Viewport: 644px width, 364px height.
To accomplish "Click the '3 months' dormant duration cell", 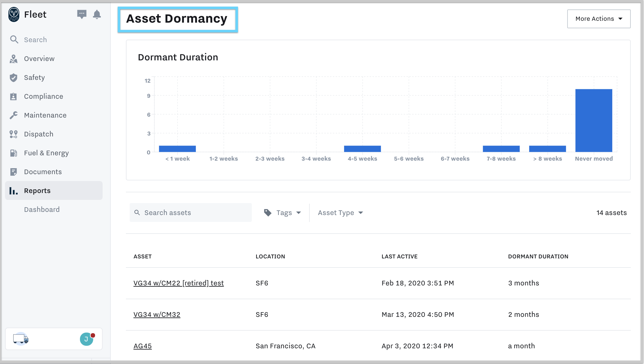I will pyautogui.click(x=523, y=283).
